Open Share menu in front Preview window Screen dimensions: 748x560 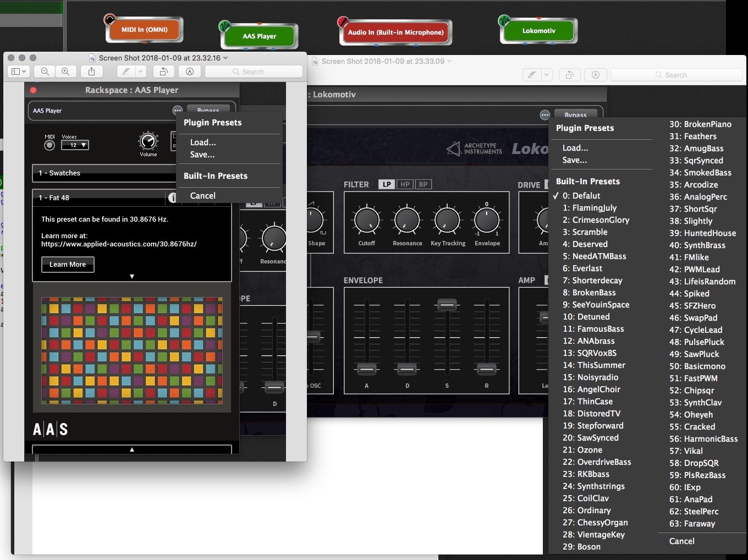coord(92,72)
